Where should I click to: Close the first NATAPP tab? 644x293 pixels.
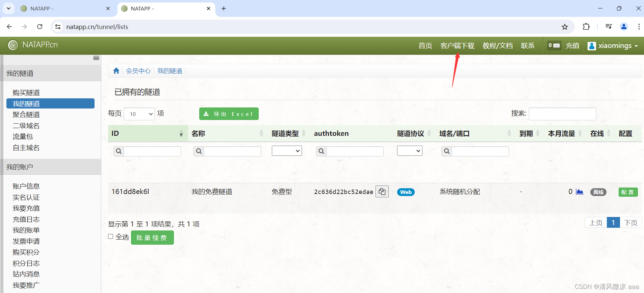108,8
